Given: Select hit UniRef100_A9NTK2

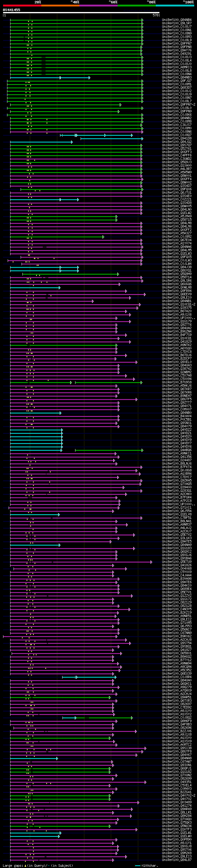Looking at the screenshot, I should coord(177,345).
